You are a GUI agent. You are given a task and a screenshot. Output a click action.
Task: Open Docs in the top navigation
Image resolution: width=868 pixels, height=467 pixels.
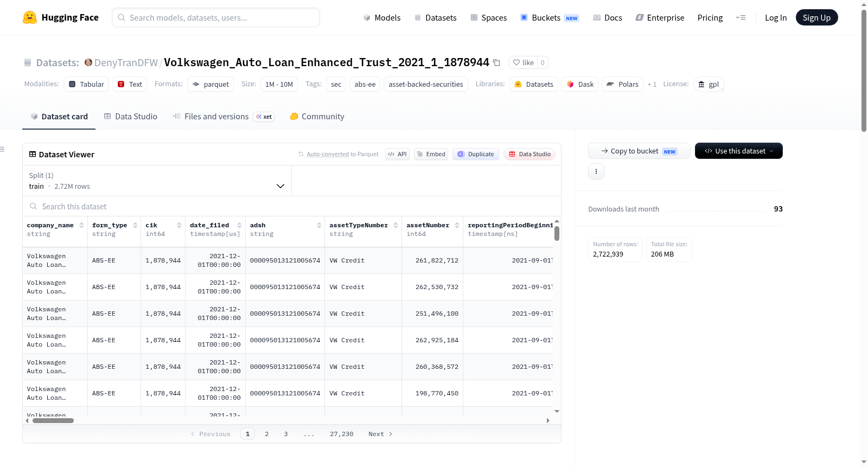point(608,17)
